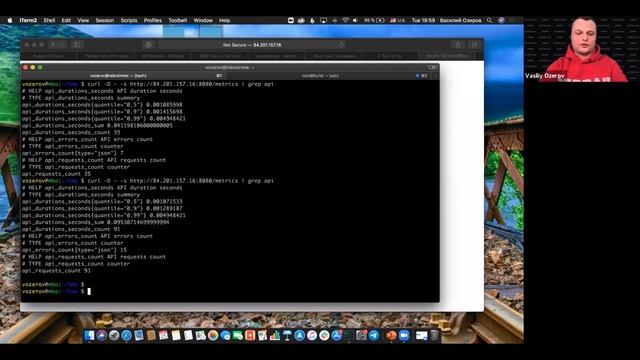The height and width of the screenshot is (360, 640).
Task: Open the Session menu
Action: tap(104, 20)
